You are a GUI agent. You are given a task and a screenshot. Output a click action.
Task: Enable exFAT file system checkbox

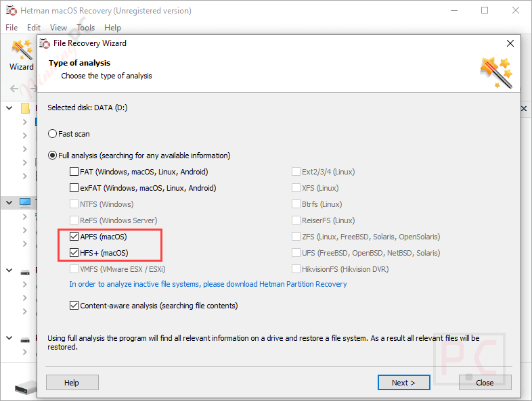click(74, 188)
